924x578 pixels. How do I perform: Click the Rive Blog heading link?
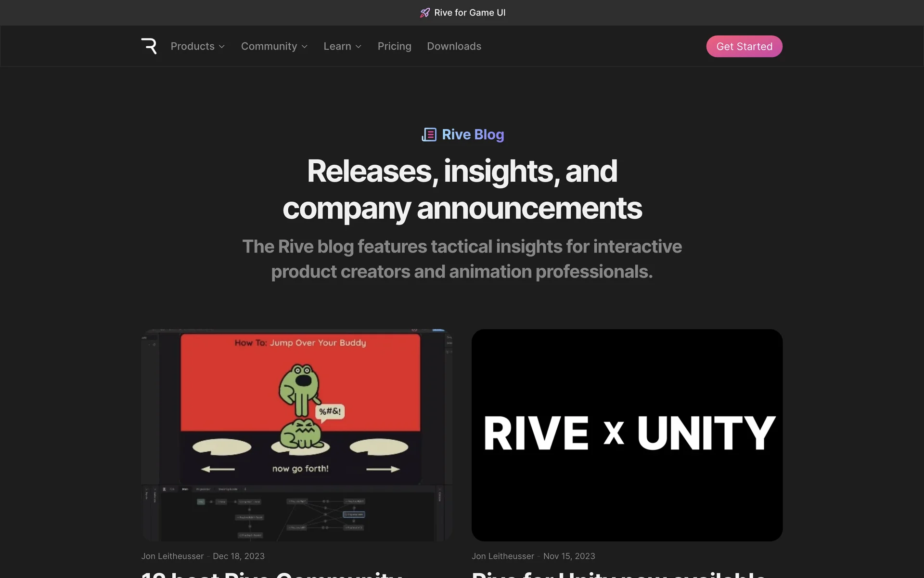[x=473, y=135]
